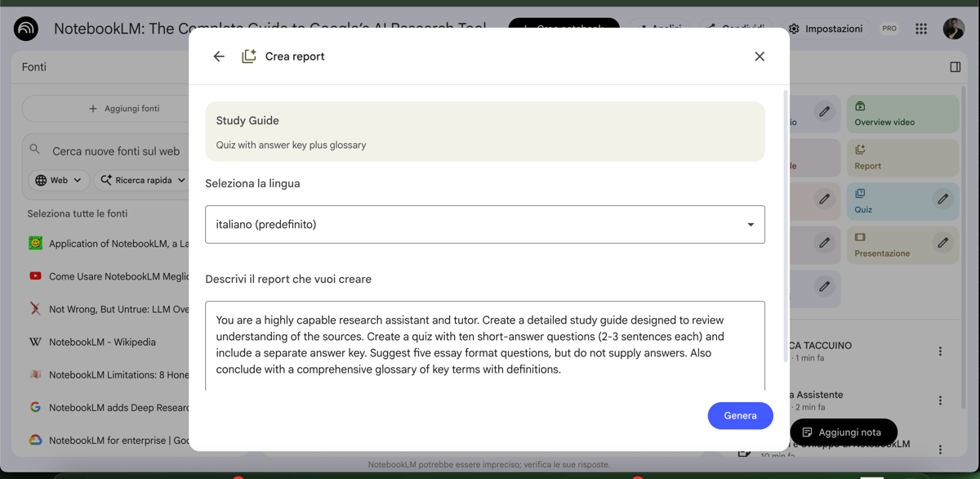
Task: Open more options for the TACCUINO note
Action: [x=940, y=351]
